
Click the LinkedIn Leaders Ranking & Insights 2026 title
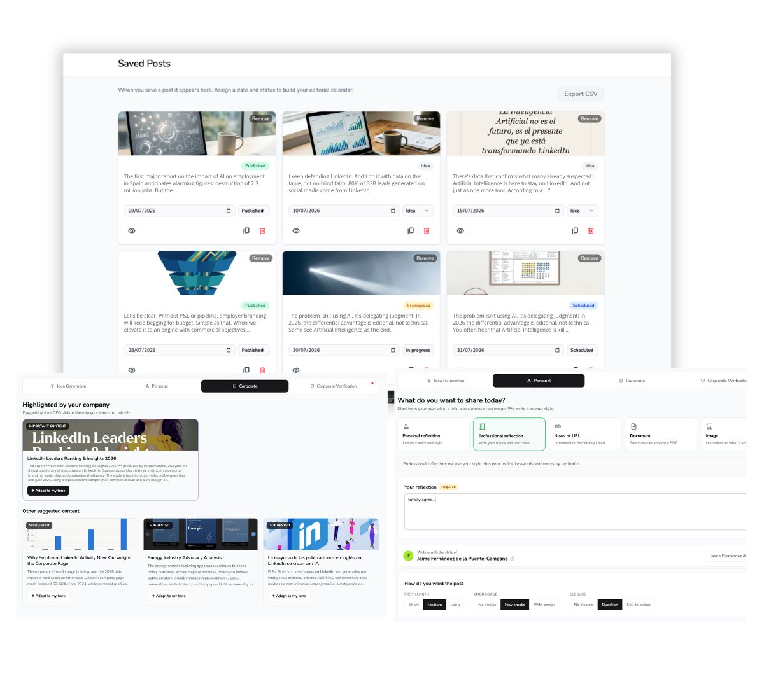point(71,458)
